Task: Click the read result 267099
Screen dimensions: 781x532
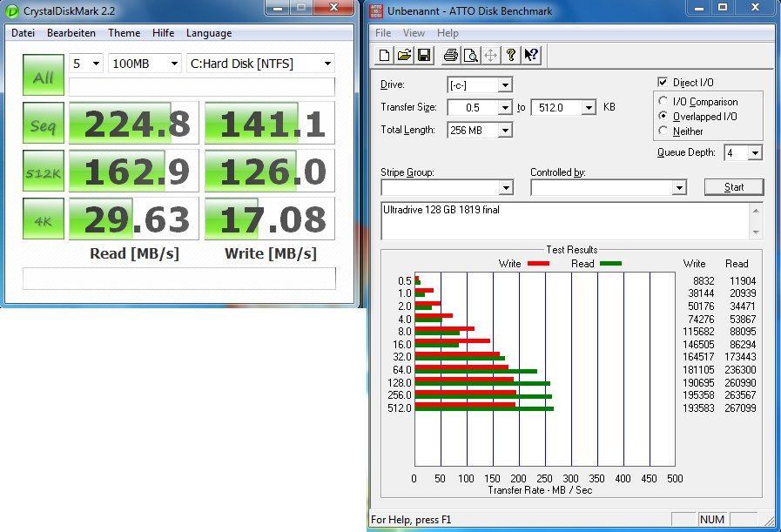Action: 740,408
